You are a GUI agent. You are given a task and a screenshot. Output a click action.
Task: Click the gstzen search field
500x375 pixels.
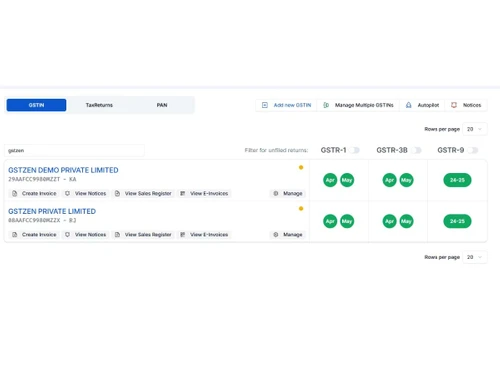(74, 150)
